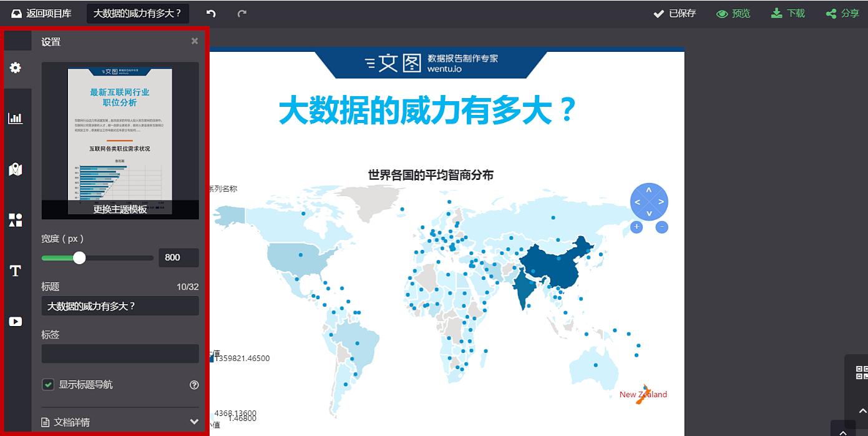Open 预览 to preview the report
Viewport: 868px width, 436px height.
pos(733,13)
